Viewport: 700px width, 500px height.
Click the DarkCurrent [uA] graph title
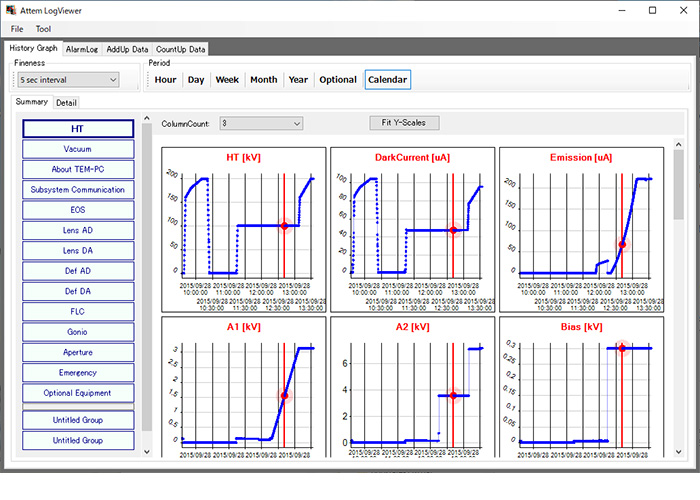(412, 158)
